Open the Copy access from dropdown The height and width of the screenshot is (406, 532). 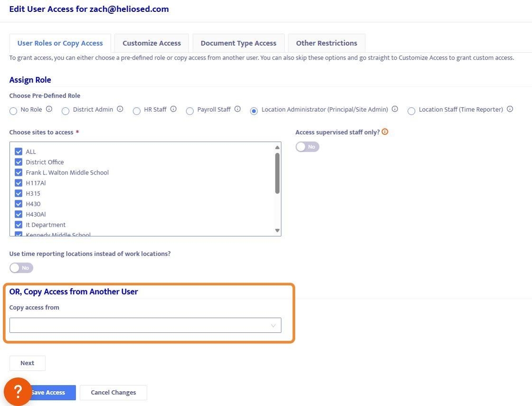145,325
